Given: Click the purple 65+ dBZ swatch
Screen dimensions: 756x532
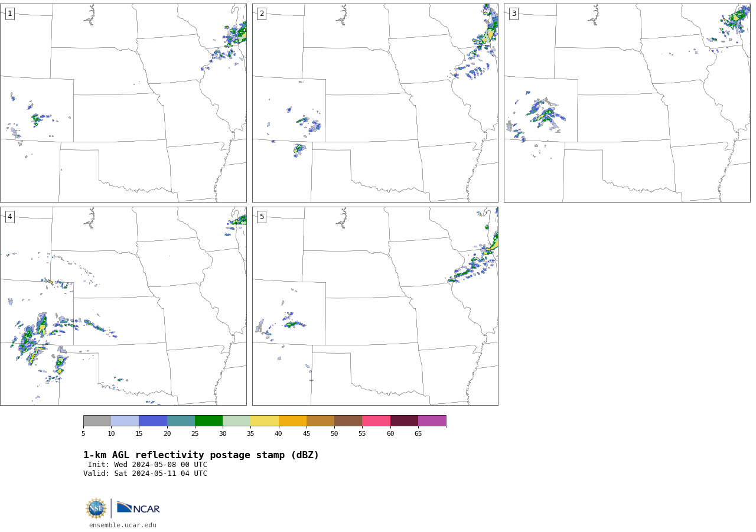Looking at the screenshot, I should coord(432,420).
